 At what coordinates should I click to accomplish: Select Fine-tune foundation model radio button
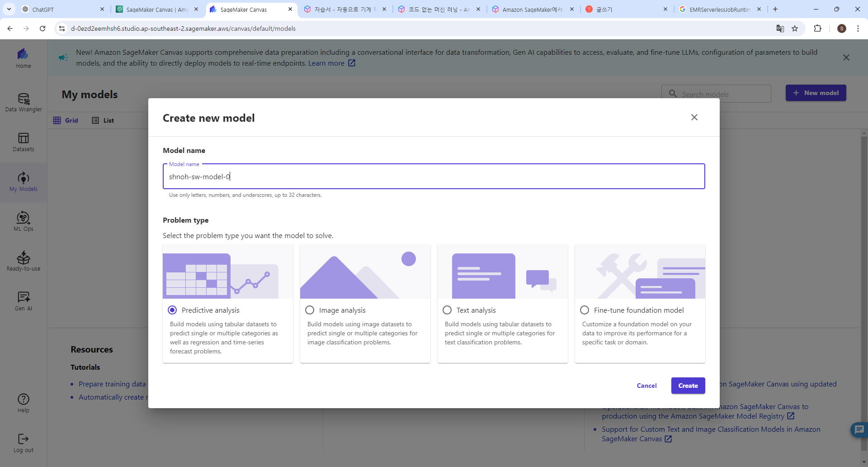585,310
